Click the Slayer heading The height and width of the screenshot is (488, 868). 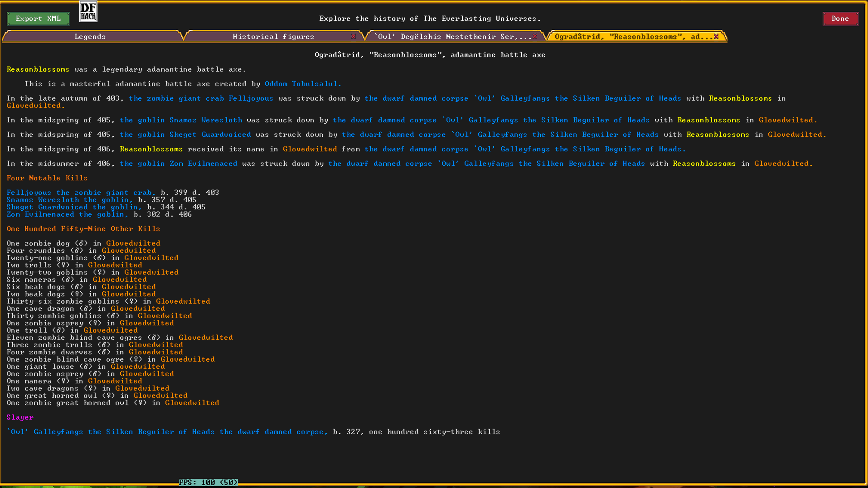pyautogui.click(x=20, y=417)
